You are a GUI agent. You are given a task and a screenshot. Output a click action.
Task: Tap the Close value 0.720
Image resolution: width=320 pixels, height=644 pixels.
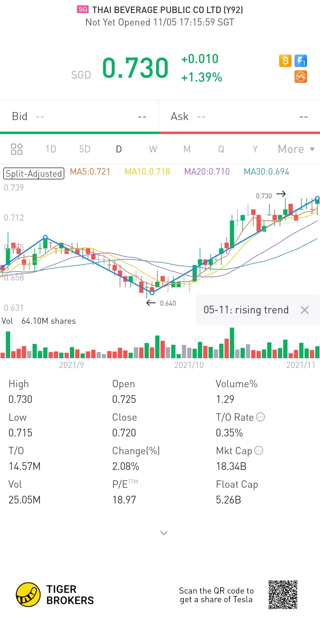pos(124,433)
